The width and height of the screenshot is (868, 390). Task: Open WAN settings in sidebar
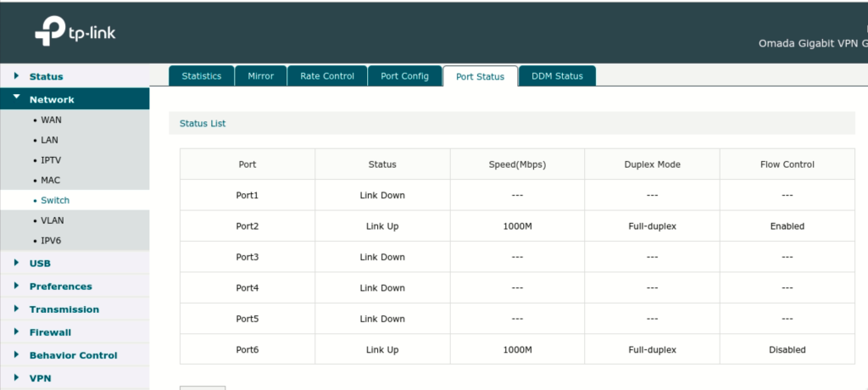click(x=51, y=120)
